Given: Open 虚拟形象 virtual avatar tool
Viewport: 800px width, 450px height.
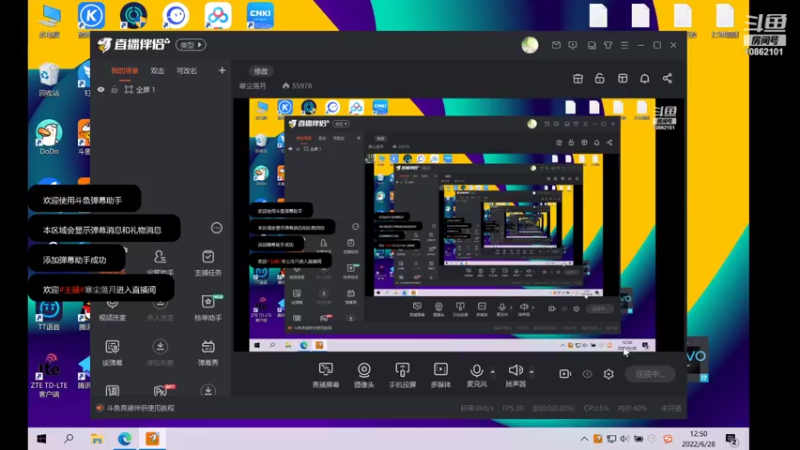Looking at the screenshot, I should (160, 353).
